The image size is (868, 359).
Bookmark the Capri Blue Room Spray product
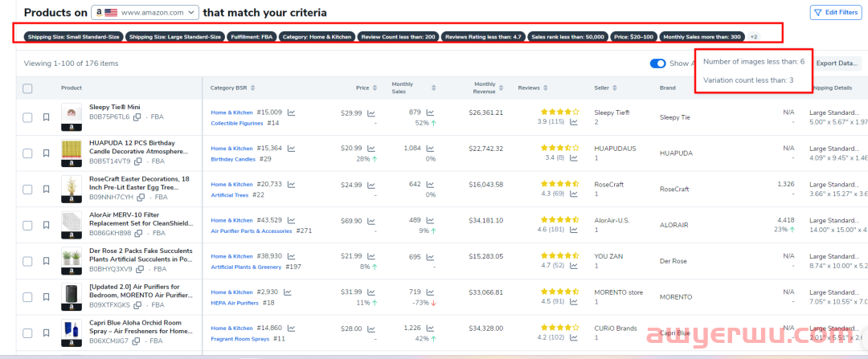point(47,333)
